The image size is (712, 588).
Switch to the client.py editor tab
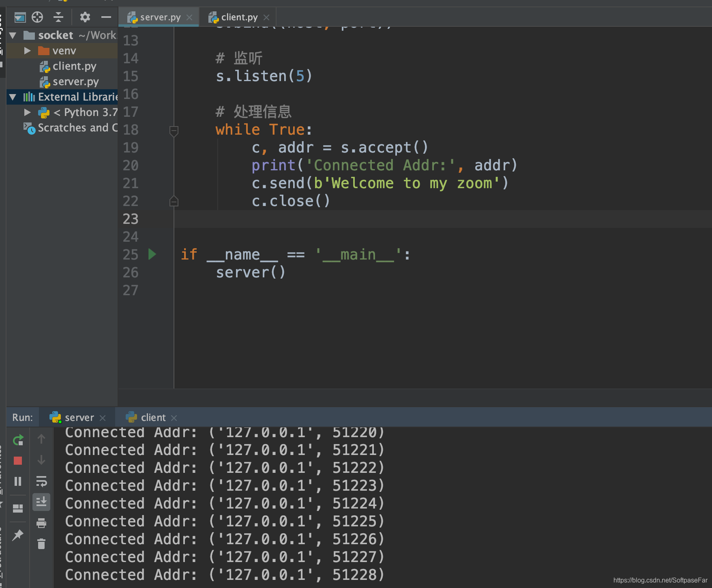pyautogui.click(x=238, y=17)
